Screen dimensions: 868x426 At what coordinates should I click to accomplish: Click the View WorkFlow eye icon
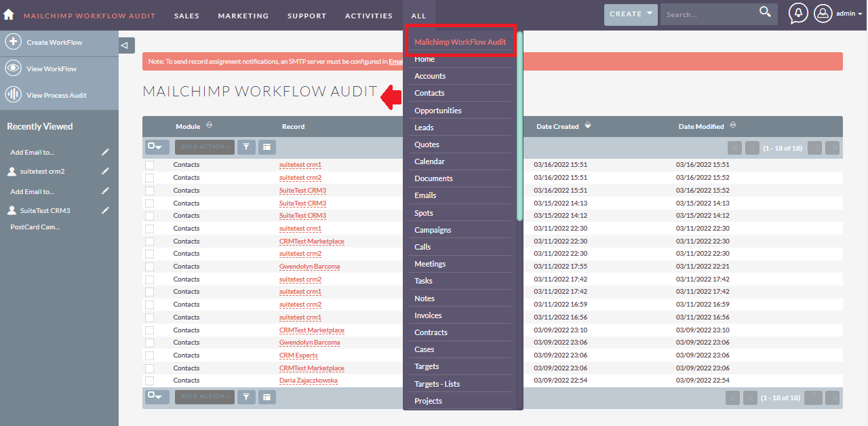[13, 69]
